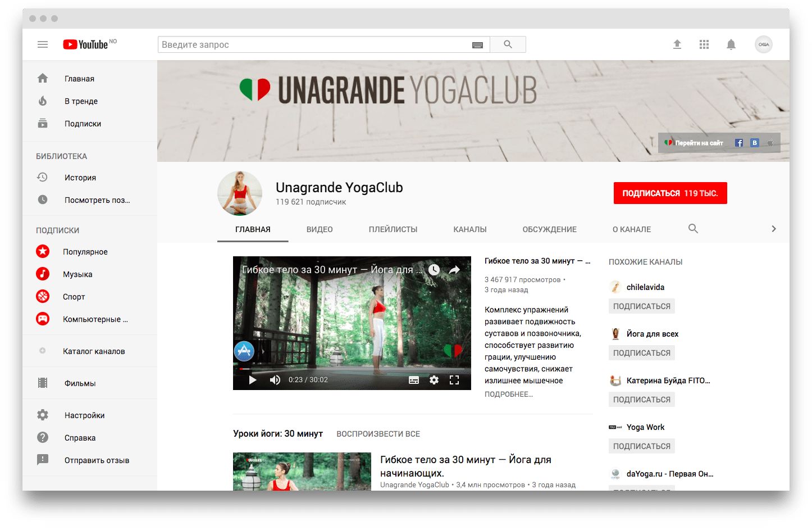This screenshot has height=530, width=812.
Task: Play the featured video
Action: pos(253,380)
